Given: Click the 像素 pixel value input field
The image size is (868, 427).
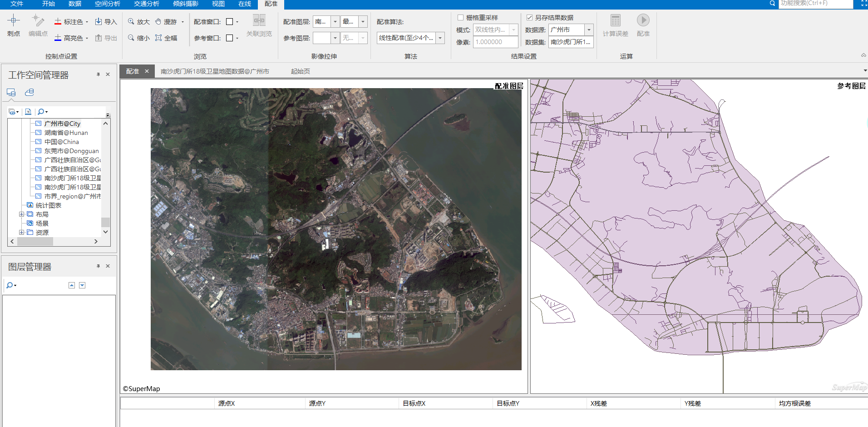Looking at the screenshot, I should (x=495, y=42).
